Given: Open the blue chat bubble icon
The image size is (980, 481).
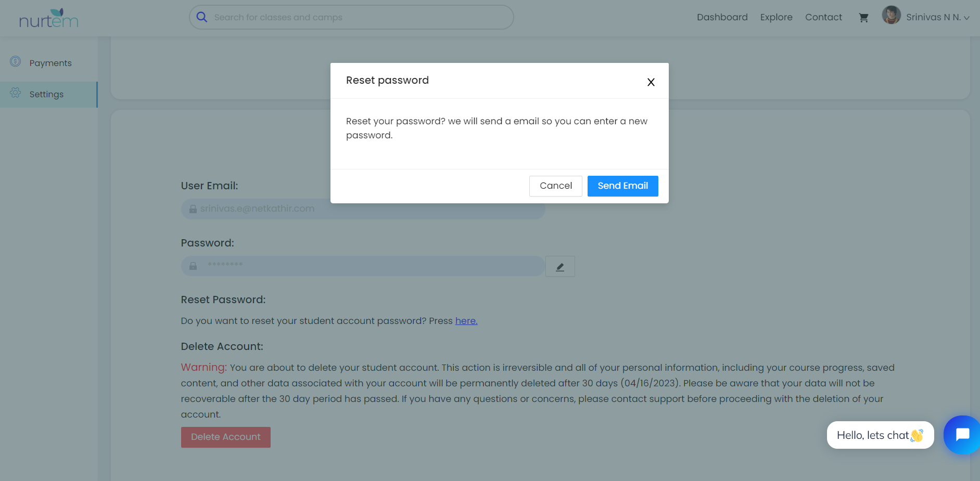Looking at the screenshot, I should pyautogui.click(x=962, y=435).
